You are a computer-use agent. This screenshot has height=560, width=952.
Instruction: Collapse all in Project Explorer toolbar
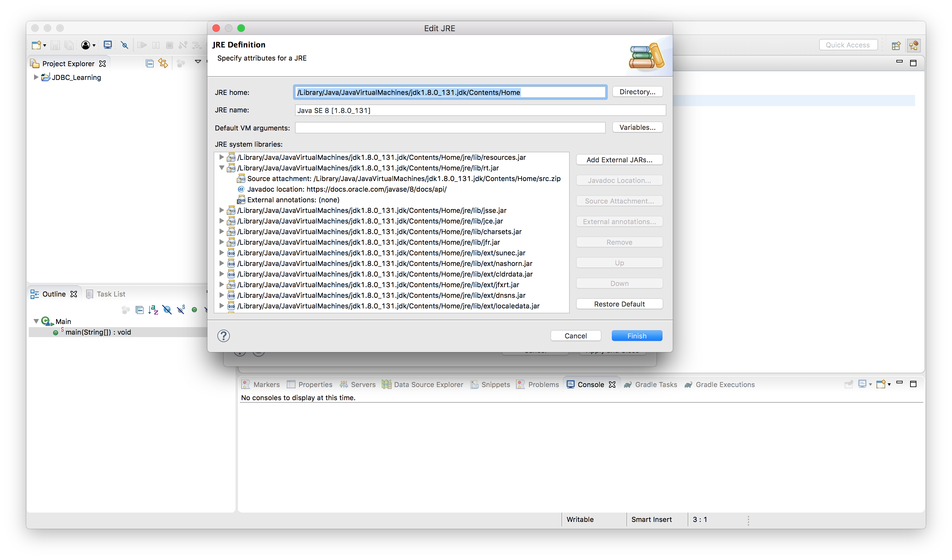coord(150,63)
